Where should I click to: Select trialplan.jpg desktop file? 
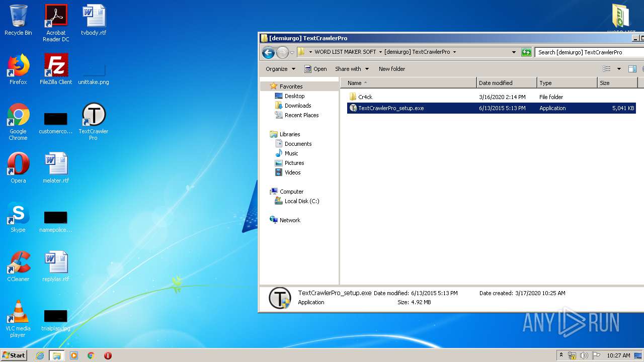56,320
